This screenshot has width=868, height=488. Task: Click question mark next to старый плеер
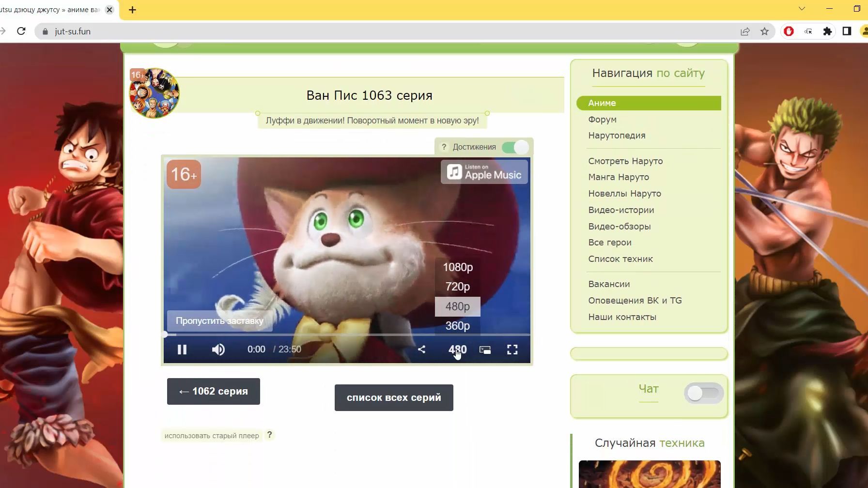click(x=270, y=435)
